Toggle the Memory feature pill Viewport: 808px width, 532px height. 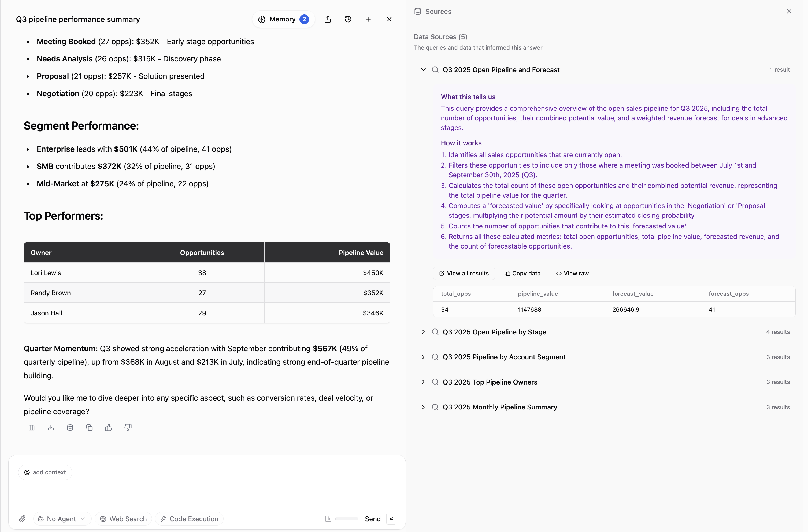(283, 19)
